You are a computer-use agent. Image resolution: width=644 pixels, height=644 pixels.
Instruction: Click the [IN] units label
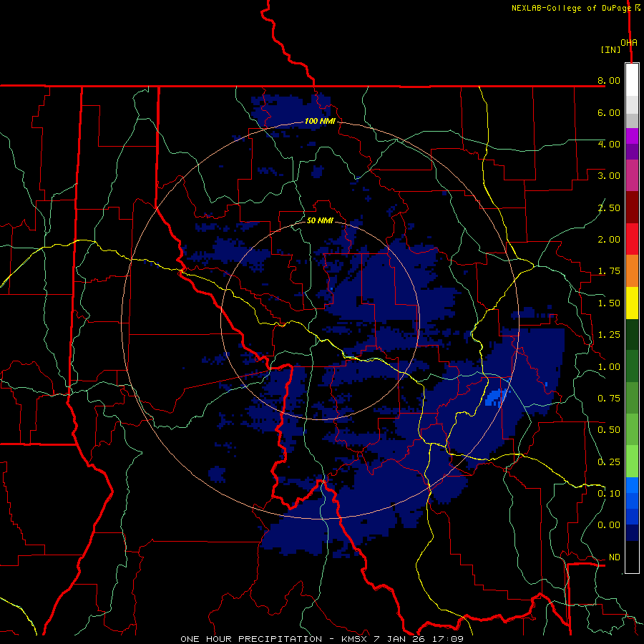click(x=610, y=49)
